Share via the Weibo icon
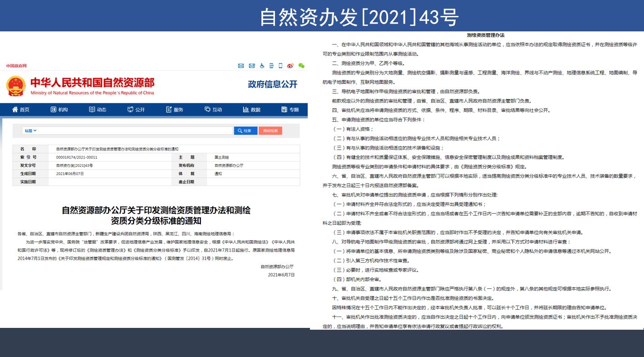The width and height of the screenshot is (644, 357). tap(290, 66)
